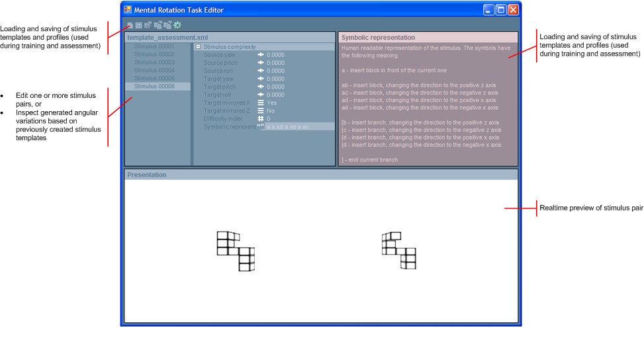
Task: Click the arrow icon beside Target roll
Action: 261,95
